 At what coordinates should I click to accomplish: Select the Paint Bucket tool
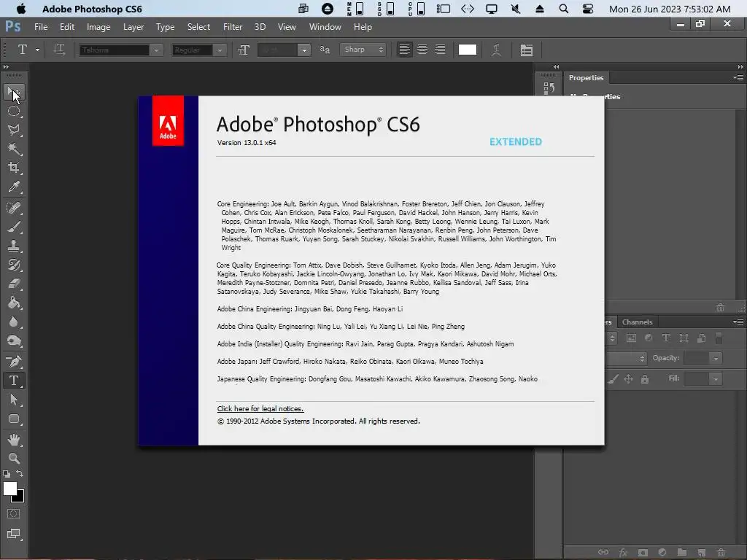point(14,303)
